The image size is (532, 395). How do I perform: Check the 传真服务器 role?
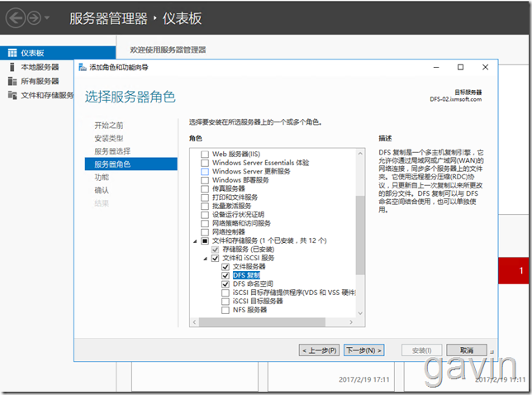(x=205, y=188)
